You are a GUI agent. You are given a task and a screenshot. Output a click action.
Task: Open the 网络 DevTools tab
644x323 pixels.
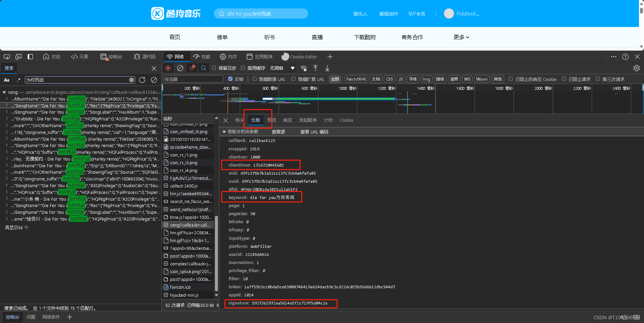175,57
